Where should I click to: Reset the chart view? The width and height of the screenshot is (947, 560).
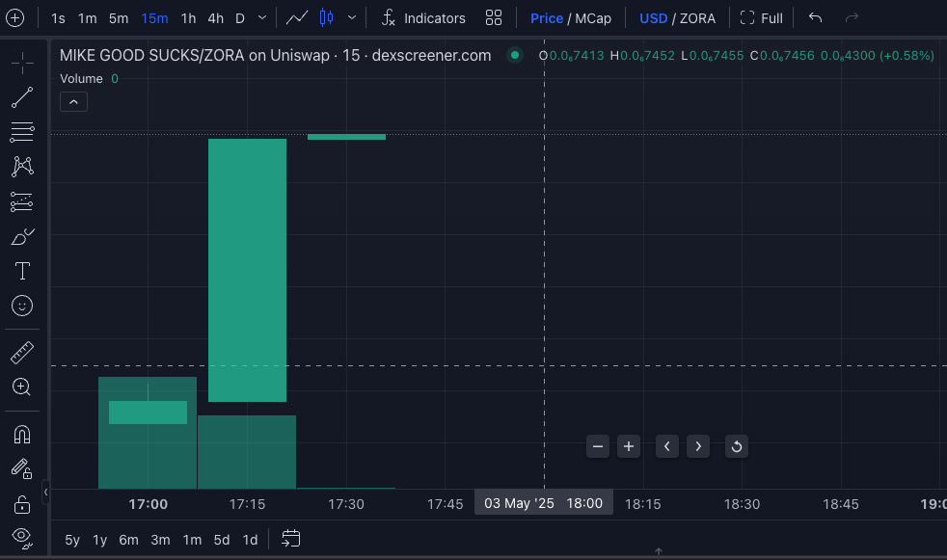(x=737, y=446)
